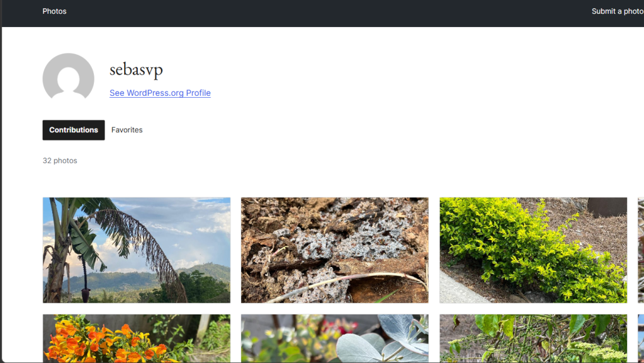Open the rotting wood with white mold photo
The width and height of the screenshot is (644, 363).
335,250
